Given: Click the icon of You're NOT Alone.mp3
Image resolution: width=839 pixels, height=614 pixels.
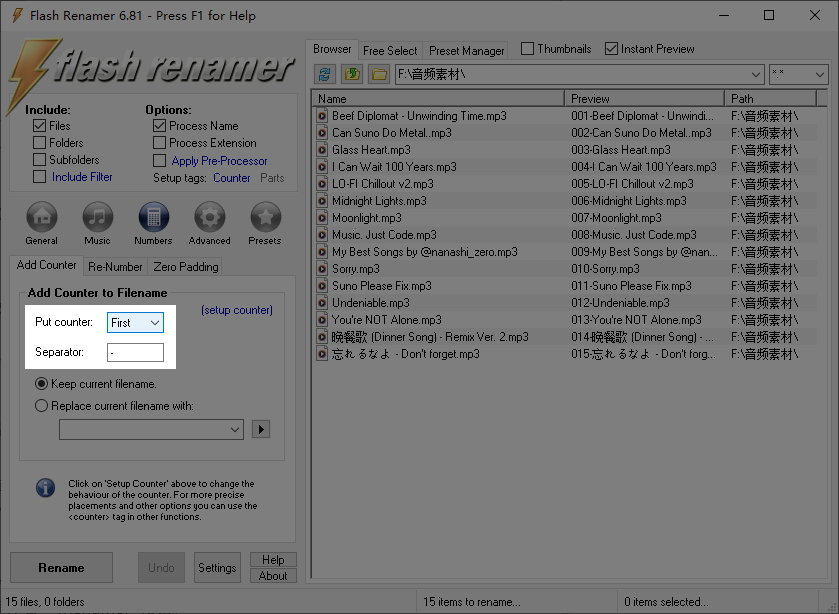Looking at the screenshot, I should (322, 320).
